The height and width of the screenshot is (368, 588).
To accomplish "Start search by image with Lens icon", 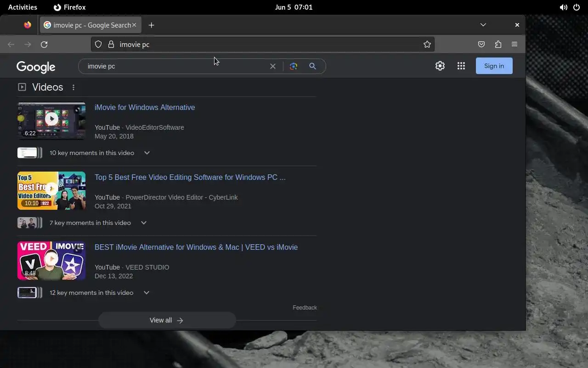I will 294,66.
